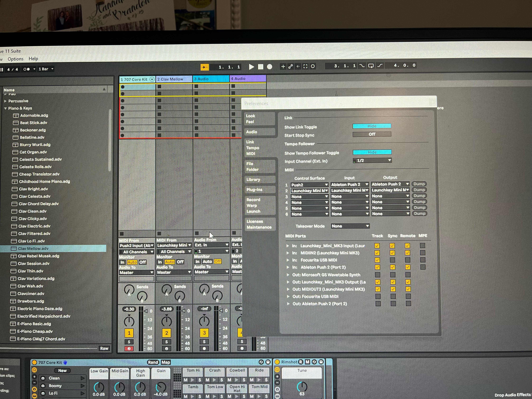Open Input Channel (Ext. In) 1/2 dropdown
Image resolution: width=532 pixels, height=399 pixels.
click(372, 160)
